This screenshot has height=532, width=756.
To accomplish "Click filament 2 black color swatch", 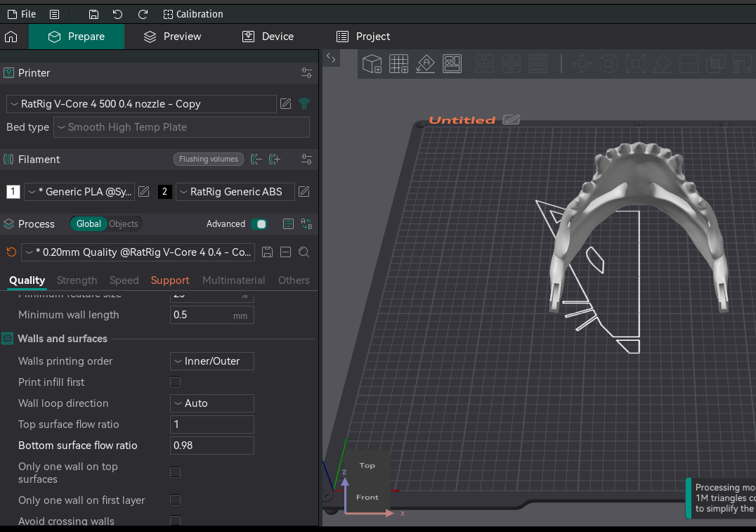I will tap(165, 192).
